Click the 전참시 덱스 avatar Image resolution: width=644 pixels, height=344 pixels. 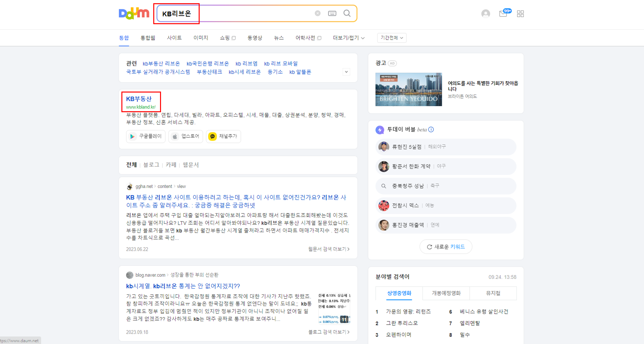click(x=384, y=205)
